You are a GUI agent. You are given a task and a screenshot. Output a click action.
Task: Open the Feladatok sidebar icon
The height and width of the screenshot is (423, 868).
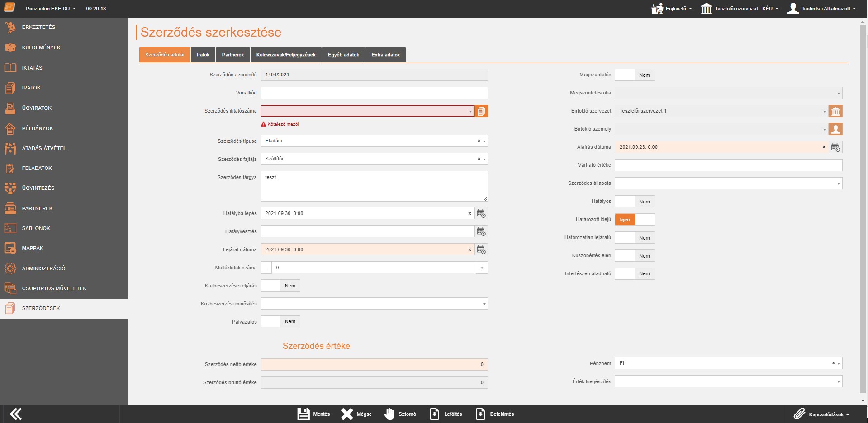(10, 168)
